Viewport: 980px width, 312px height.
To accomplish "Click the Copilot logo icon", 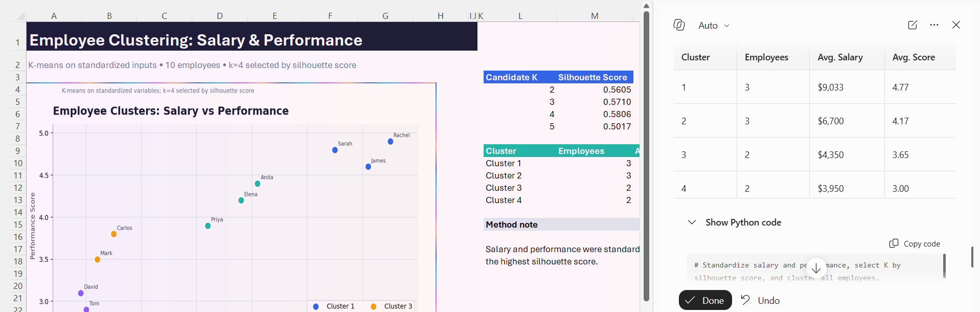I will click(x=679, y=25).
